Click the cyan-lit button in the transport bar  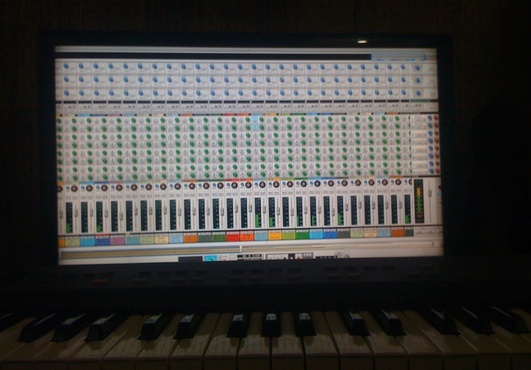pyautogui.click(x=210, y=259)
